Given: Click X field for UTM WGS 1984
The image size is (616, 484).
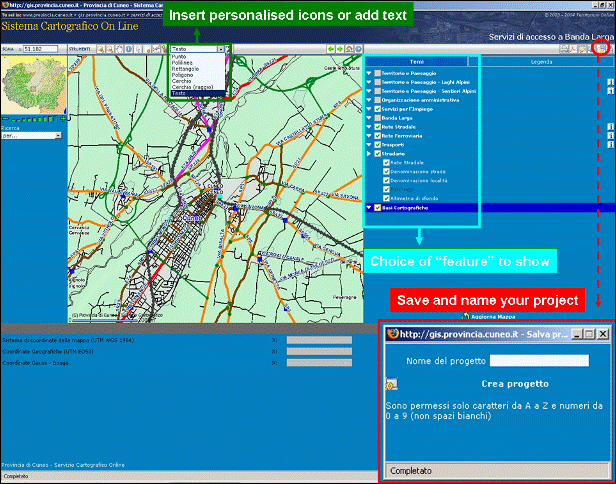Looking at the screenshot, I should pos(319,340).
